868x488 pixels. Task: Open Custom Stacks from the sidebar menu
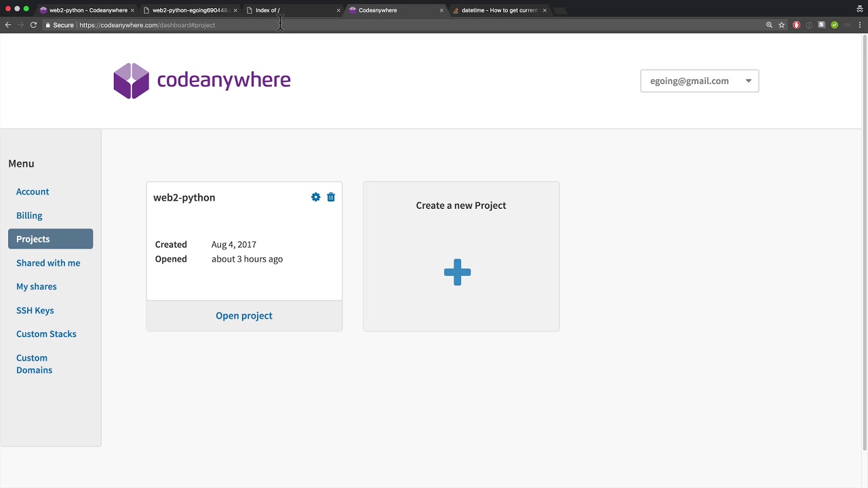[x=46, y=334]
